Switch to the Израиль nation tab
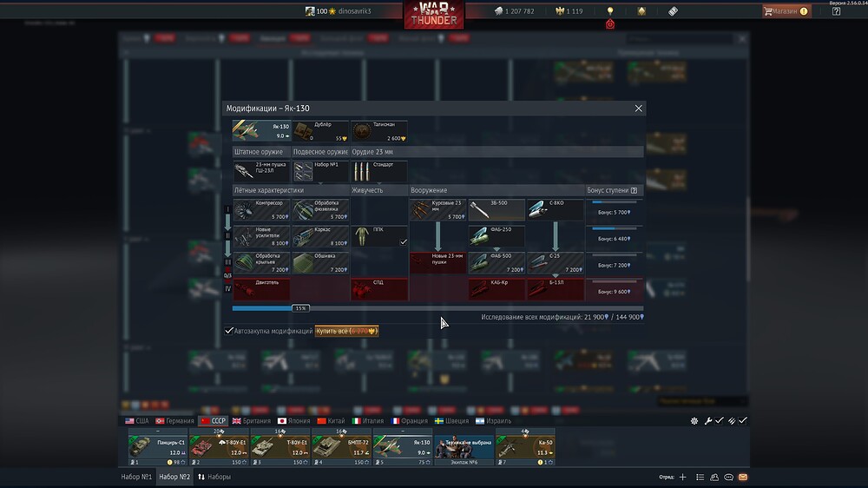868x488 pixels. (493, 421)
